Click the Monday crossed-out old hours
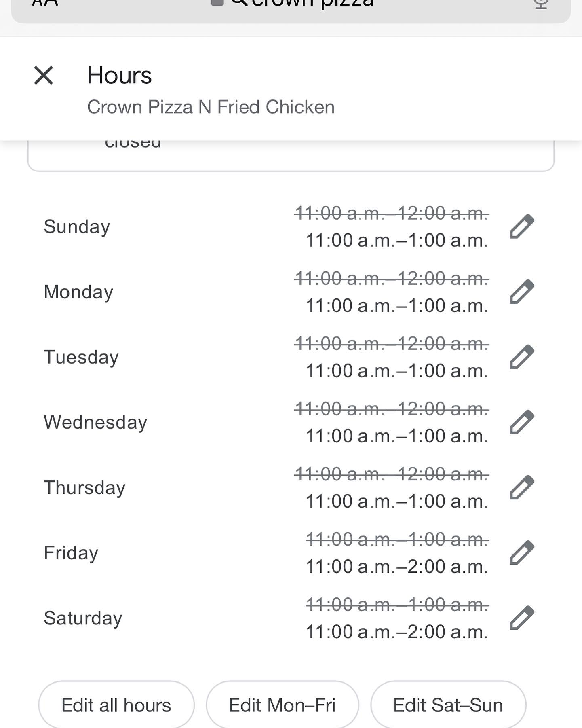 click(392, 278)
